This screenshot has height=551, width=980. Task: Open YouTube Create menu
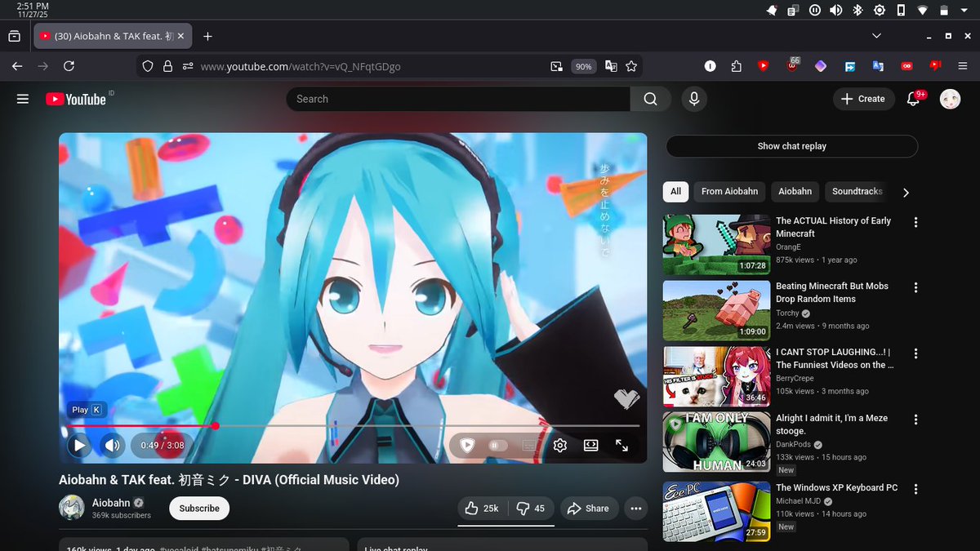[x=863, y=99]
